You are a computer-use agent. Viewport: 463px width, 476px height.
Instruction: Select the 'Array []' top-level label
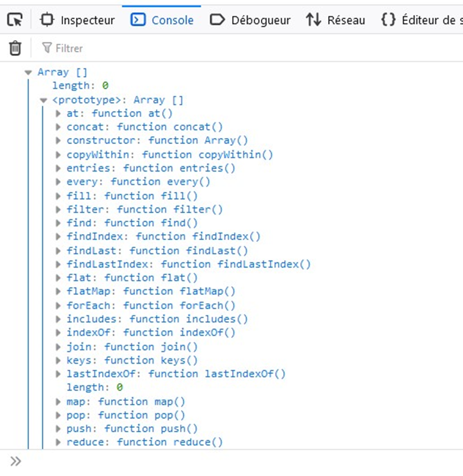pos(62,72)
